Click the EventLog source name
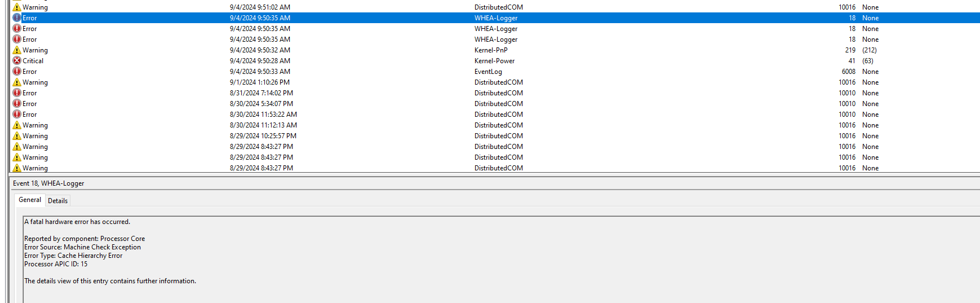 pyautogui.click(x=488, y=72)
